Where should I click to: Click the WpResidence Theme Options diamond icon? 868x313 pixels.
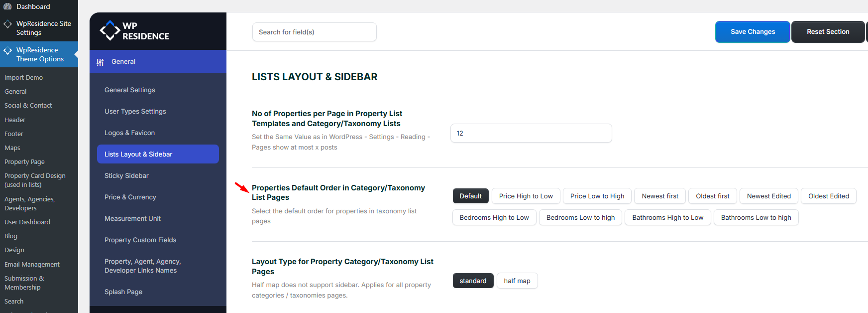[x=7, y=50]
